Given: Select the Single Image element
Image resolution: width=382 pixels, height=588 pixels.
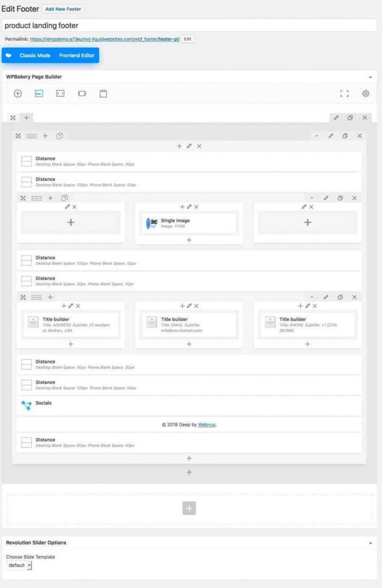Looking at the screenshot, I should (189, 223).
